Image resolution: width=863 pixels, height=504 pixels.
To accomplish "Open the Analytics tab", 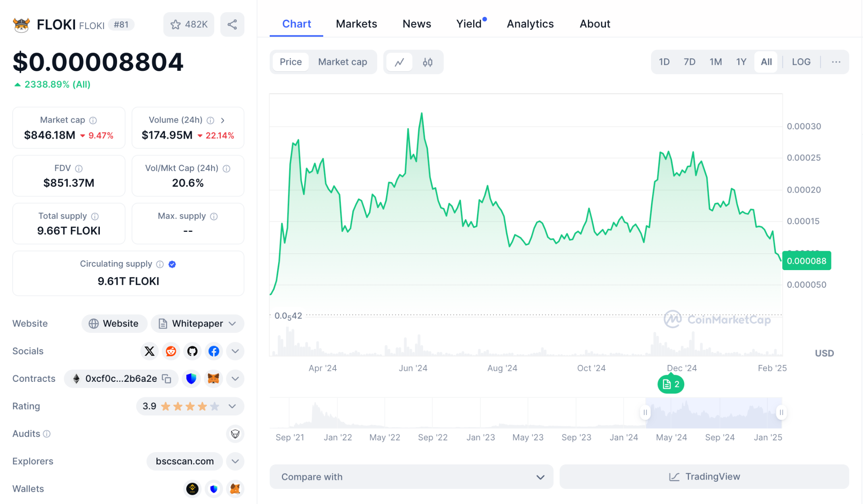I will [x=530, y=24].
